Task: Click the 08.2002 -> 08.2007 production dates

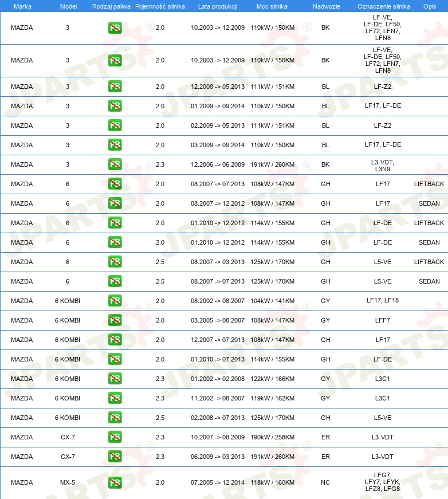Action: tap(218, 301)
